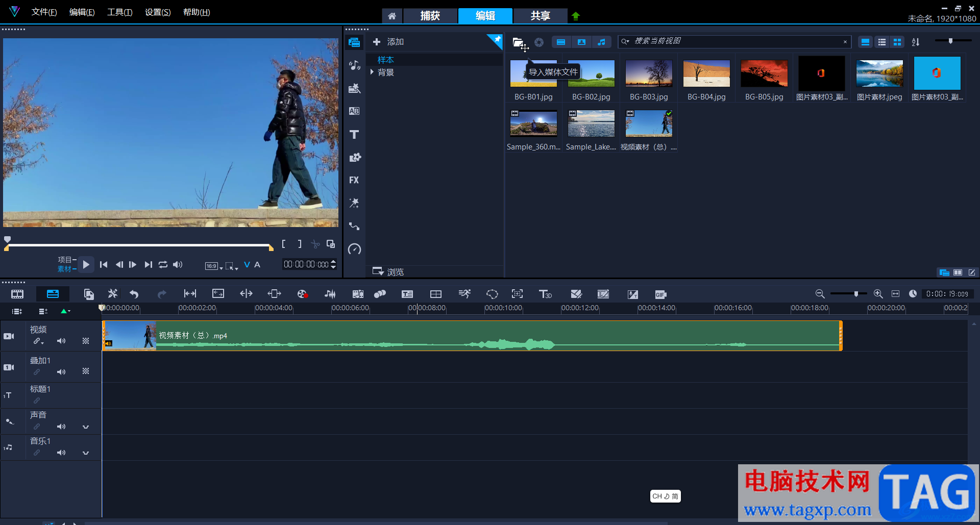Mute the Music1 track
Viewport: 980px width, 525px height.
click(x=61, y=453)
